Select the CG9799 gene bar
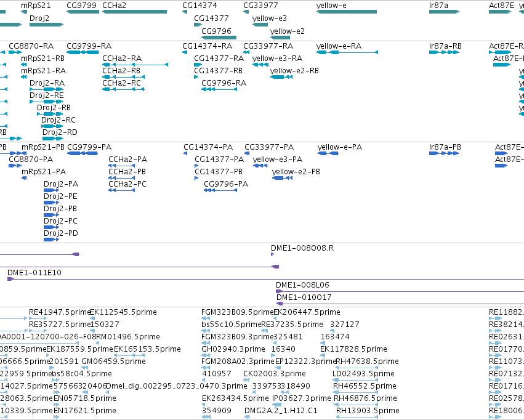 [83, 12]
